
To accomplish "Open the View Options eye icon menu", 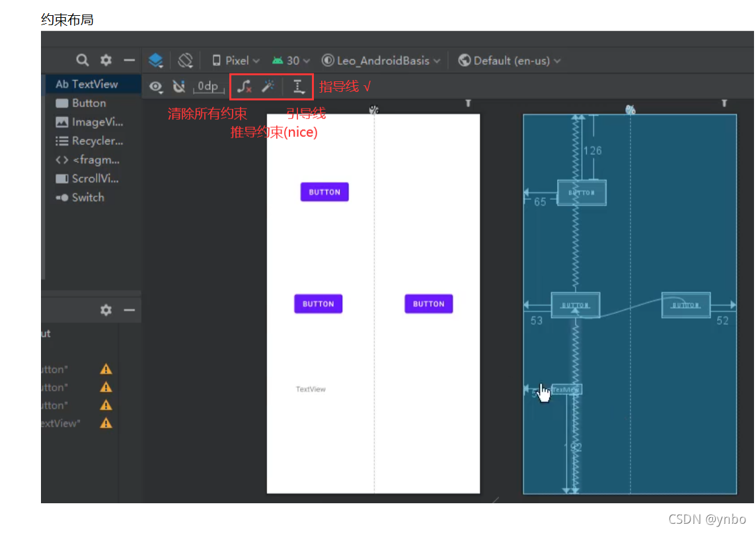I will (x=155, y=86).
